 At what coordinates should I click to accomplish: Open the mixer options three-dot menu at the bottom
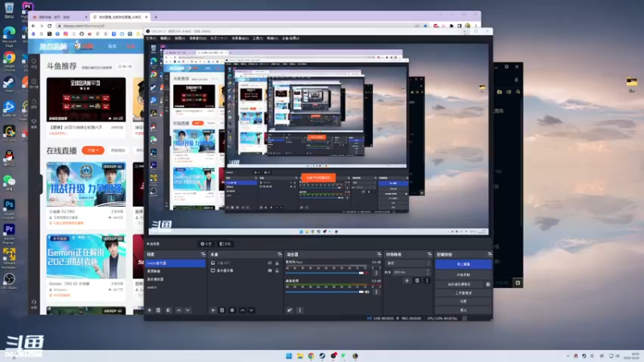(299, 311)
